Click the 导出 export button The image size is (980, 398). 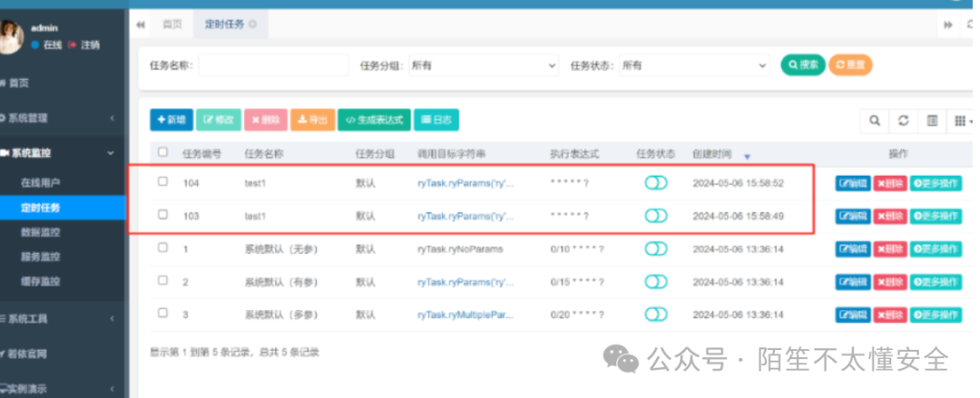312,120
